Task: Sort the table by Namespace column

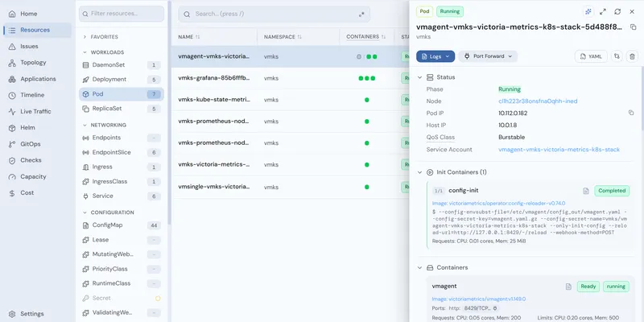Action: (x=283, y=37)
